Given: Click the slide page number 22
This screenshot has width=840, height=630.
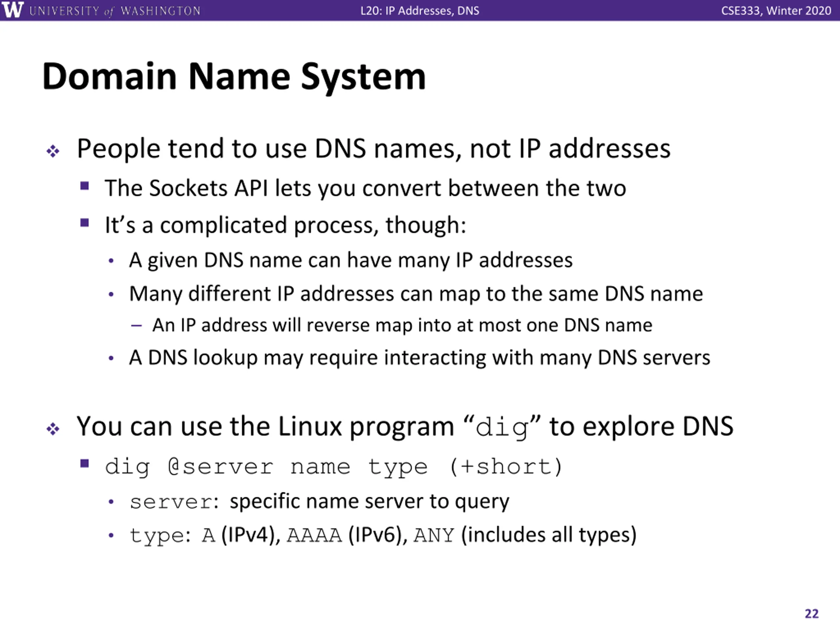Looking at the screenshot, I should (x=811, y=614).
